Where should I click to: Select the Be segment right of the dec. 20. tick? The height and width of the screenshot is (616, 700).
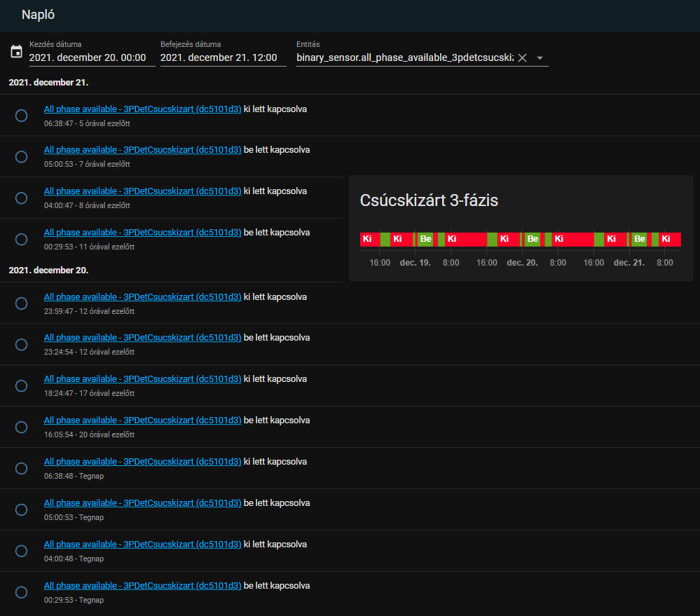coord(532,239)
